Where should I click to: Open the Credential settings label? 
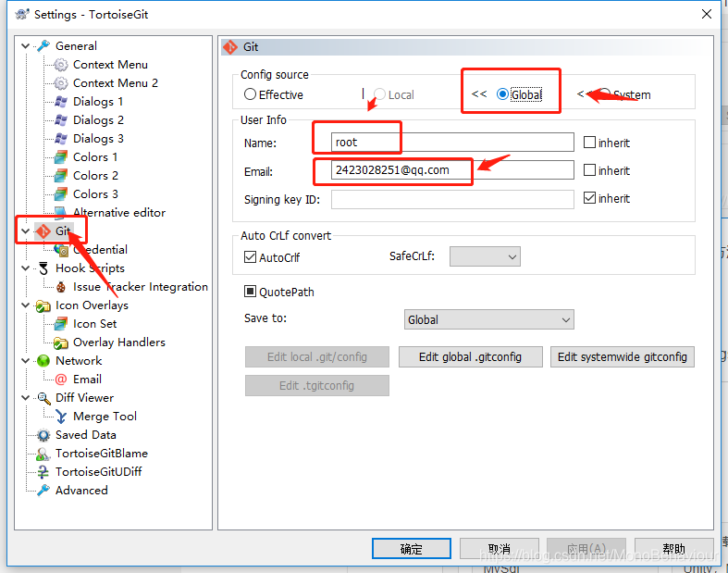pos(100,250)
